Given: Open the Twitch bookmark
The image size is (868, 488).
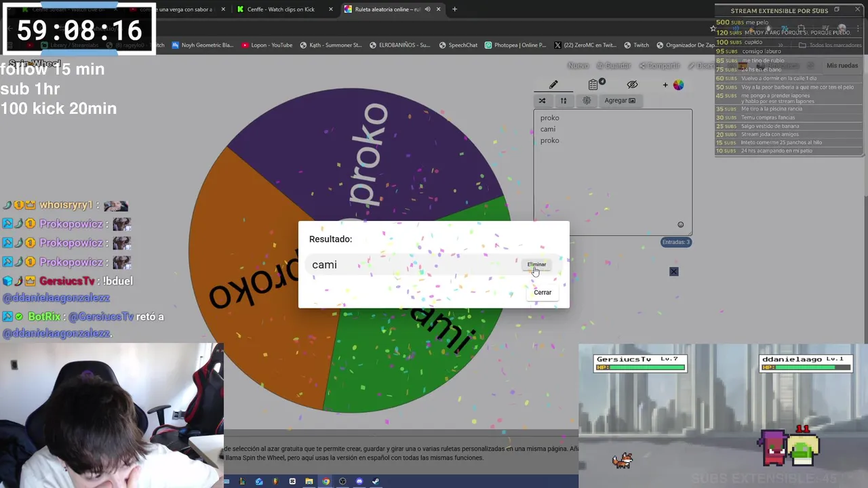Looking at the screenshot, I should tap(636, 45).
